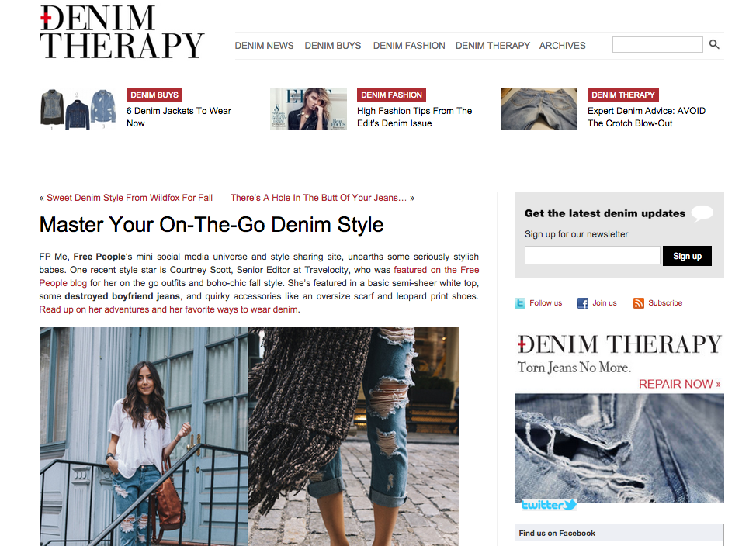Open next post Hole In The Butt link
756x546 pixels.
point(319,198)
